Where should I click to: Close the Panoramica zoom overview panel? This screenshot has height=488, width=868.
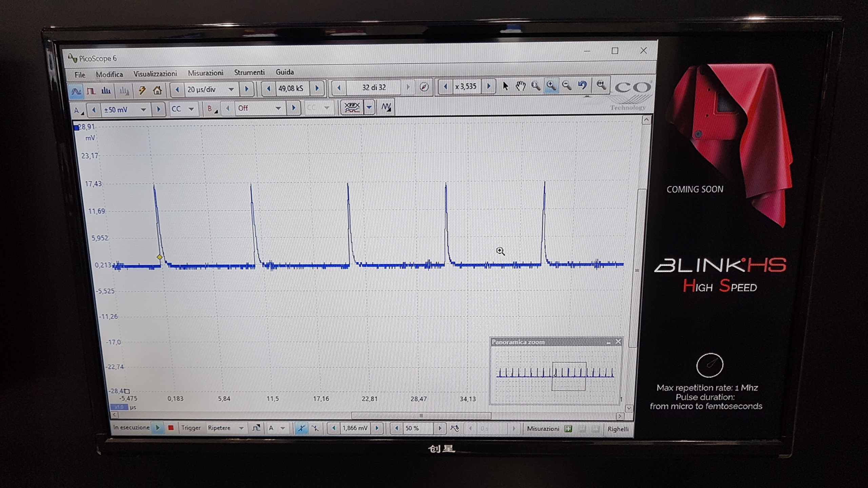click(618, 342)
